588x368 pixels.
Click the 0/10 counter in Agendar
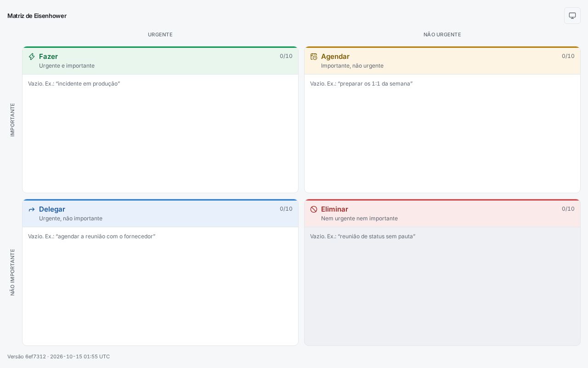pos(568,56)
